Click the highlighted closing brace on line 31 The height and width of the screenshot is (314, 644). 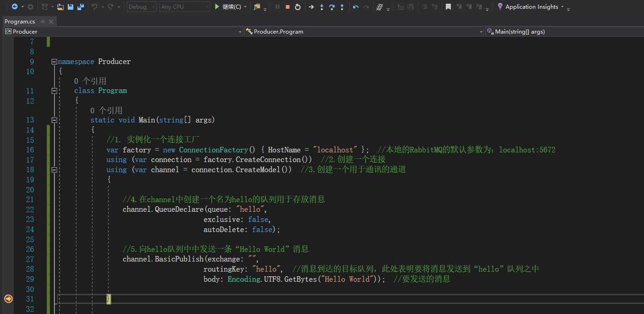pyautogui.click(x=109, y=299)
